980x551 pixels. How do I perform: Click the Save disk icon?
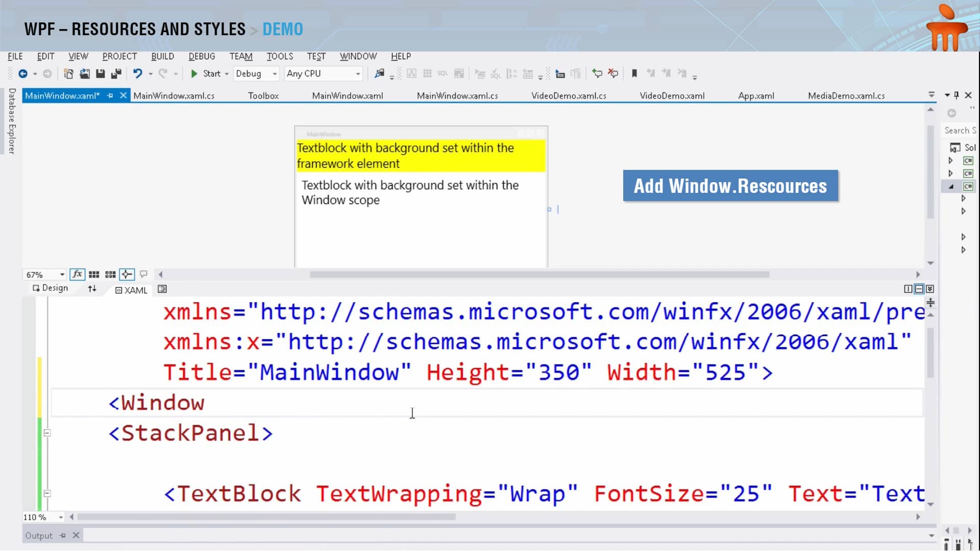pos(101,73)
